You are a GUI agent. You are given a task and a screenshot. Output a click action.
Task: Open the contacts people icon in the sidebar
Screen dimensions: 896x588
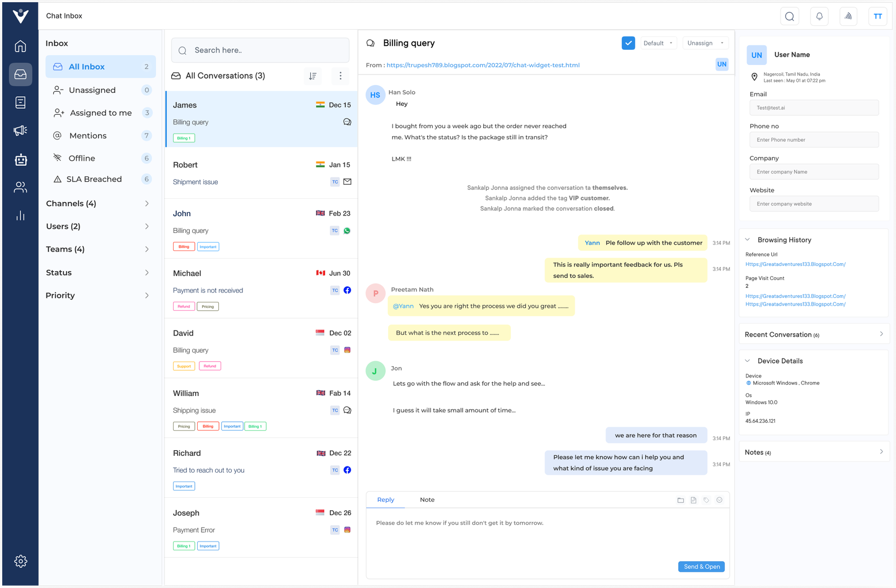point(21,188)
